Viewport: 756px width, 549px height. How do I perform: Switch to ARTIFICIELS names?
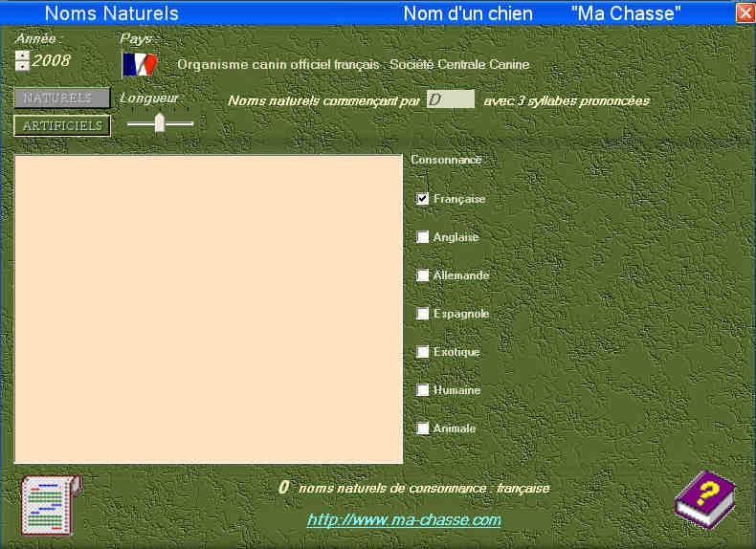(62, 126)
